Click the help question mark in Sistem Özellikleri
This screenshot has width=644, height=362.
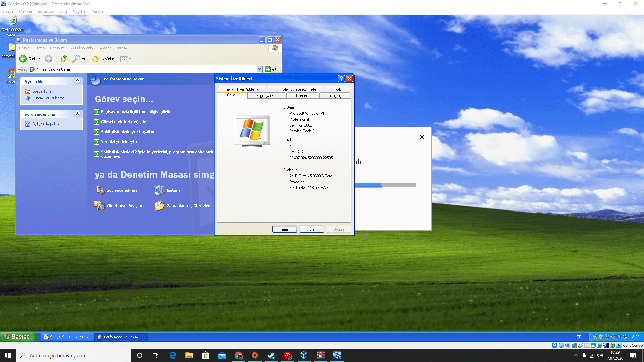point(341,79)
